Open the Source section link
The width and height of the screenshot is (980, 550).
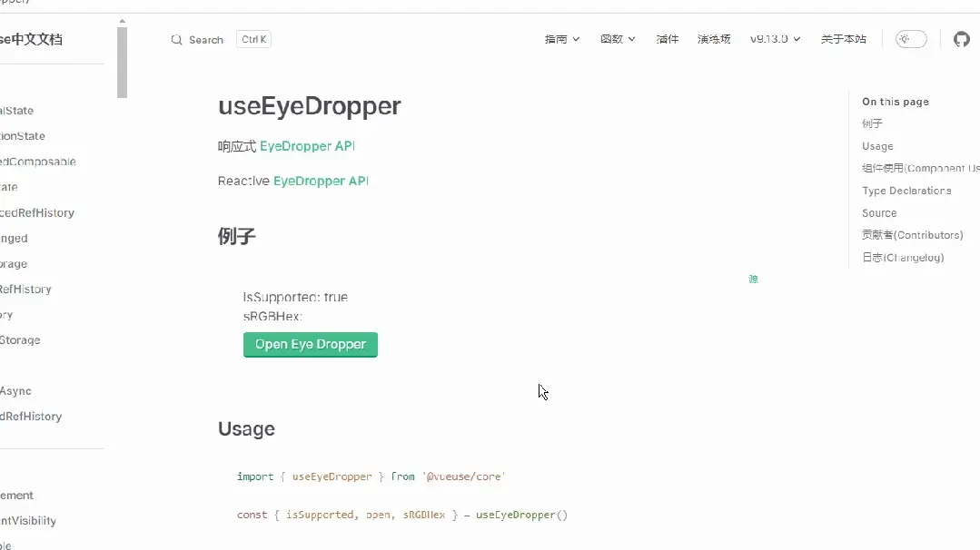pyautogui.click(x=879, y=212)
